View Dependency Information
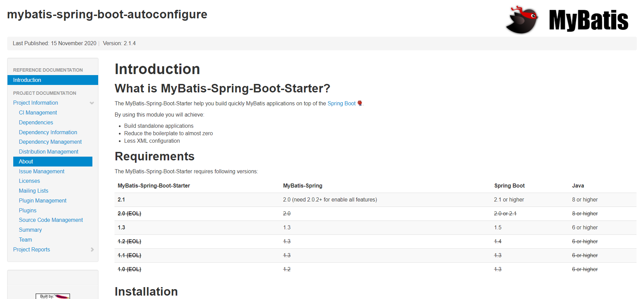Viewport: 644px width, 299px height. pyautogui.click(x=48, y=132)
